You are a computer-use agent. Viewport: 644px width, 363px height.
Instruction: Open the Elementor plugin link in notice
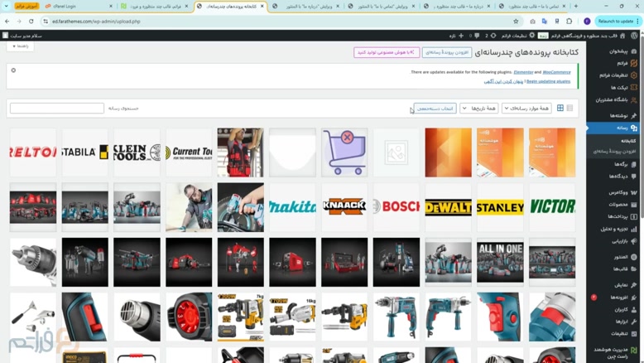click(523, 72)
